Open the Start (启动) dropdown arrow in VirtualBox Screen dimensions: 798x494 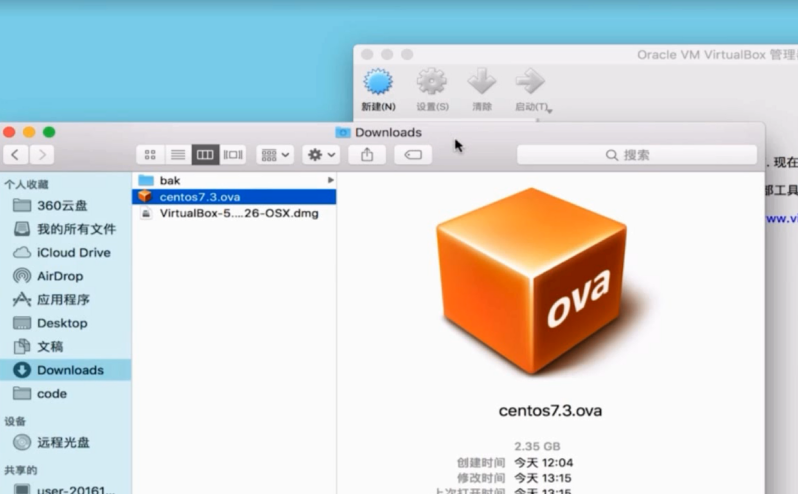[x=550, y=110]
